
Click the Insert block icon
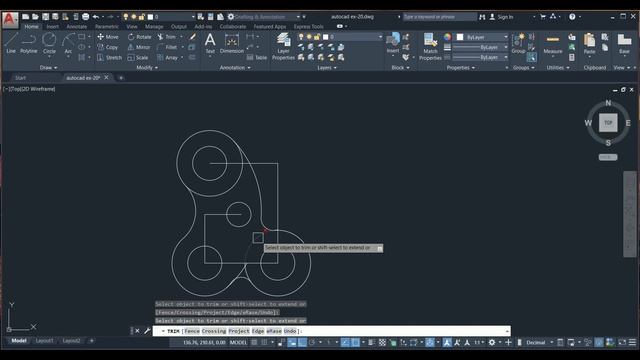[x=393, y=42]
